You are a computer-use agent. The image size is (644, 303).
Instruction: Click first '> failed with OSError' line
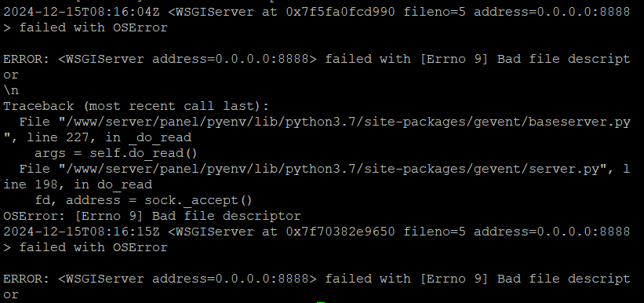(x=86, y=28)
